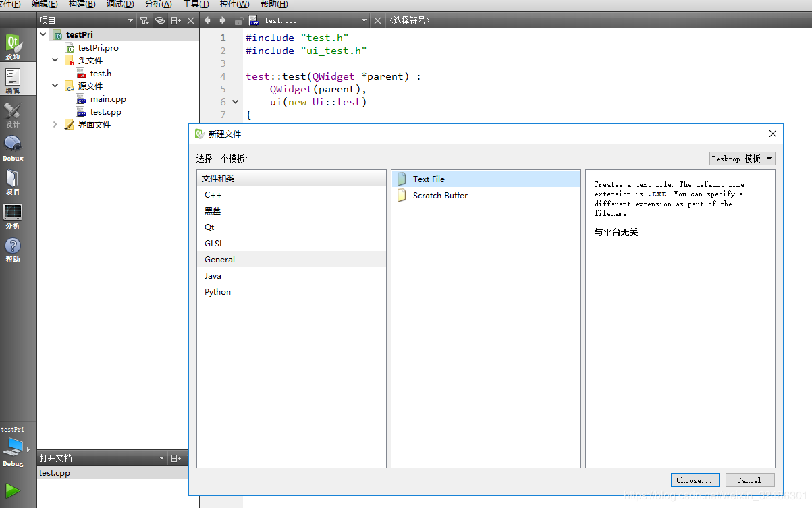
Task: Open the 调试(D) menu
Action: 120,4
